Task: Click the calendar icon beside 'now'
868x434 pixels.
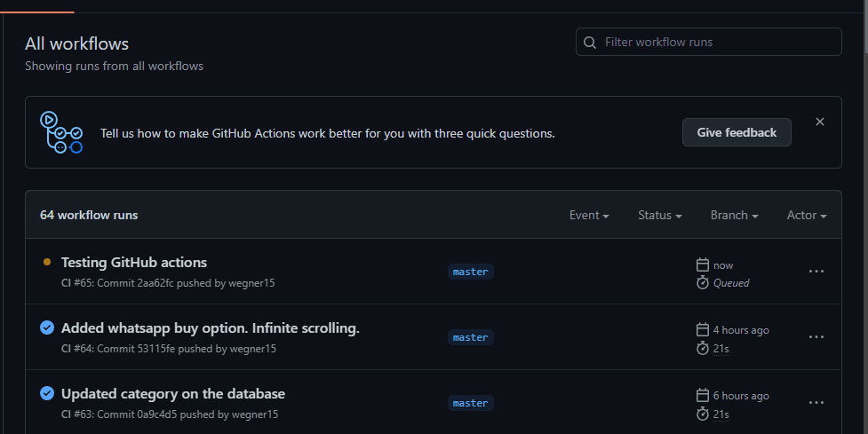Action: point(703,264)
